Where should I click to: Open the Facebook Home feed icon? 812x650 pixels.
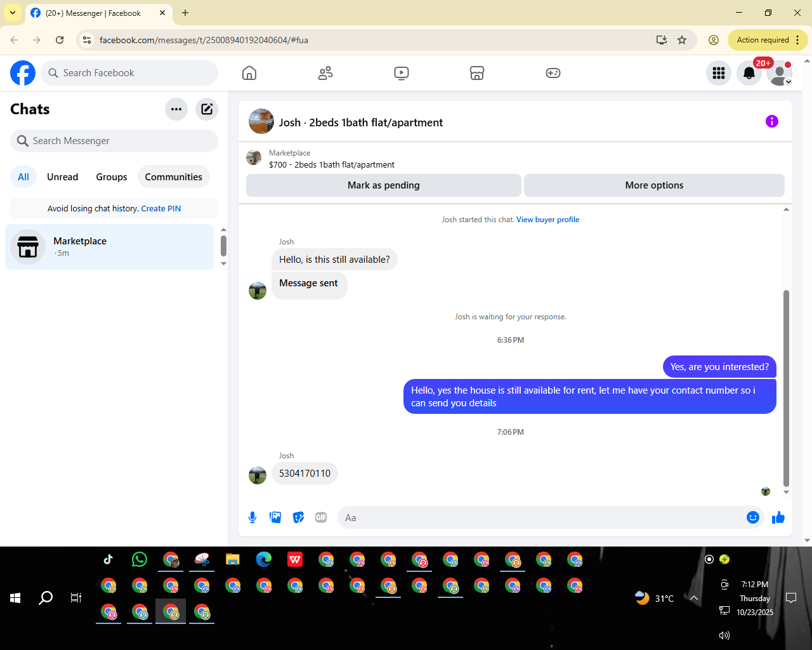tap(249, 73)
